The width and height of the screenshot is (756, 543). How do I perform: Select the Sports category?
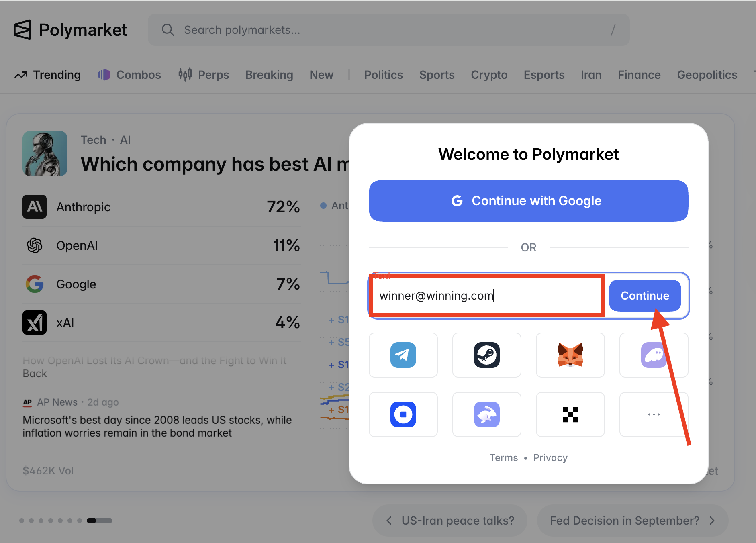pos(437,75)
